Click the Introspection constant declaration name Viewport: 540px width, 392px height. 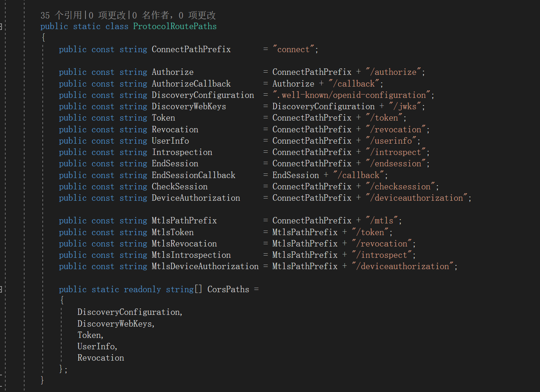pos(182,152)
